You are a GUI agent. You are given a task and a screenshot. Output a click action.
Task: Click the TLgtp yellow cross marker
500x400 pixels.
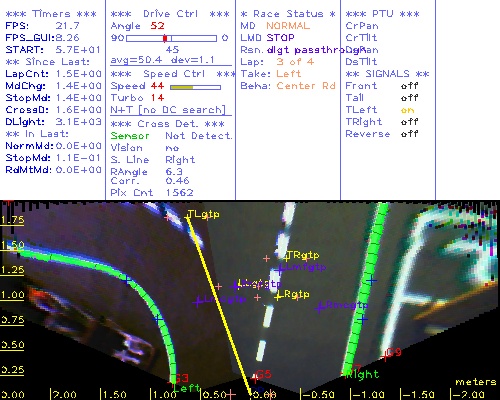(187, 217)
